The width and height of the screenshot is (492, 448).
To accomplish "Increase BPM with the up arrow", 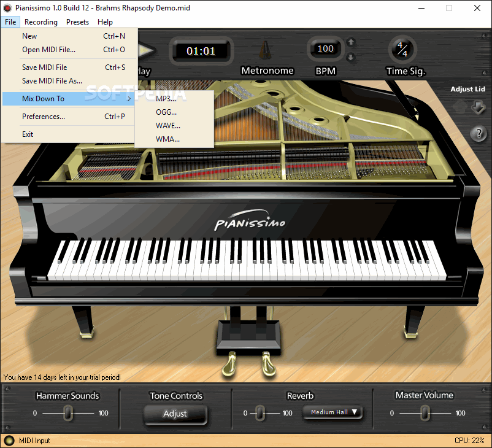I will tap(351, 42).
